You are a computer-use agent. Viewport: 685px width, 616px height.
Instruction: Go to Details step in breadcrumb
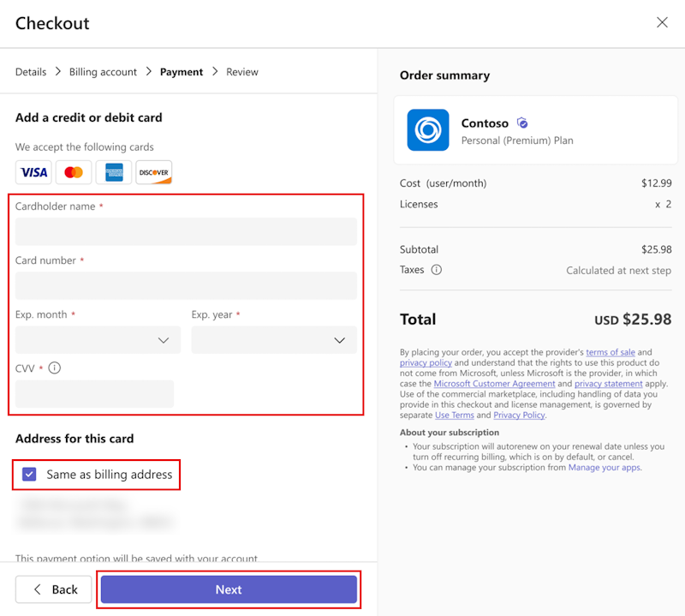tap(31, 72)
